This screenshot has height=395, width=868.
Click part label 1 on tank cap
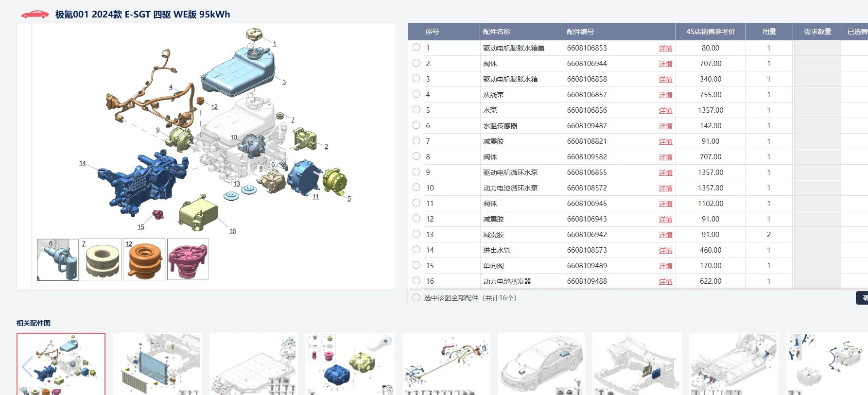(x=275, y=44)
